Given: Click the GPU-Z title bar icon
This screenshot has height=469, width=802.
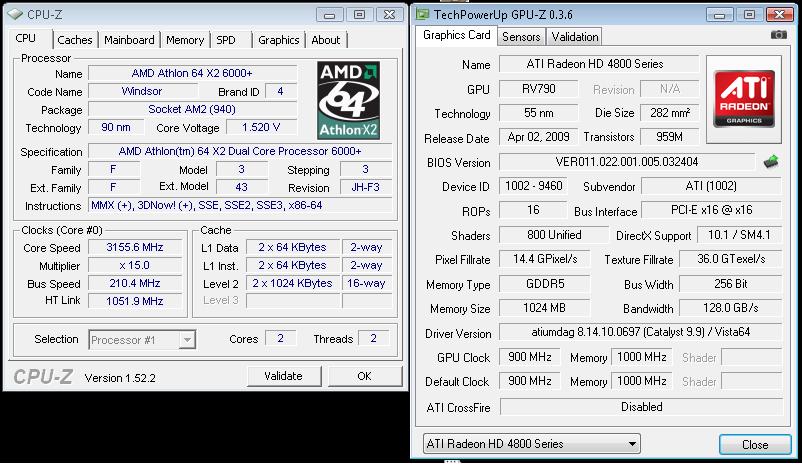Looking at the screenshot, I should 422,14.
